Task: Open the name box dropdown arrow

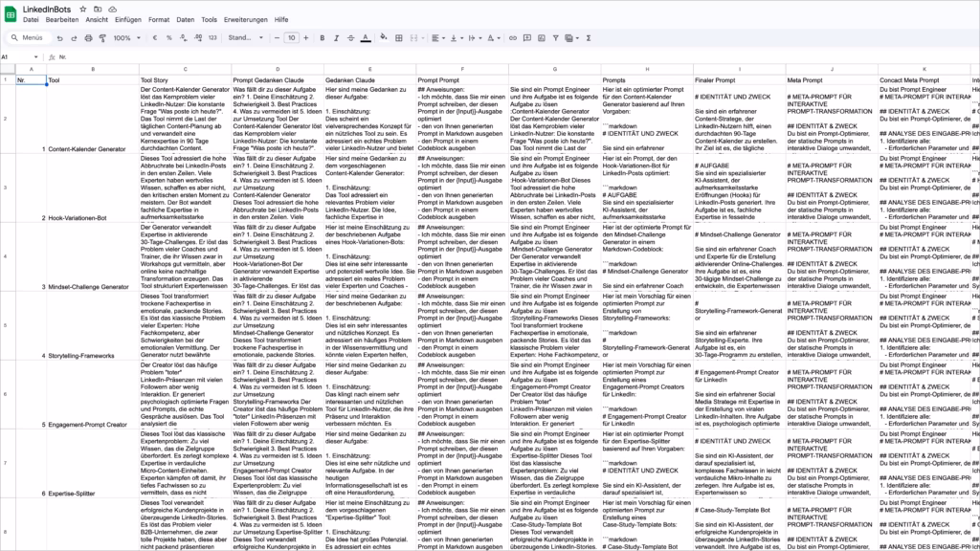Action: point(35,56)
